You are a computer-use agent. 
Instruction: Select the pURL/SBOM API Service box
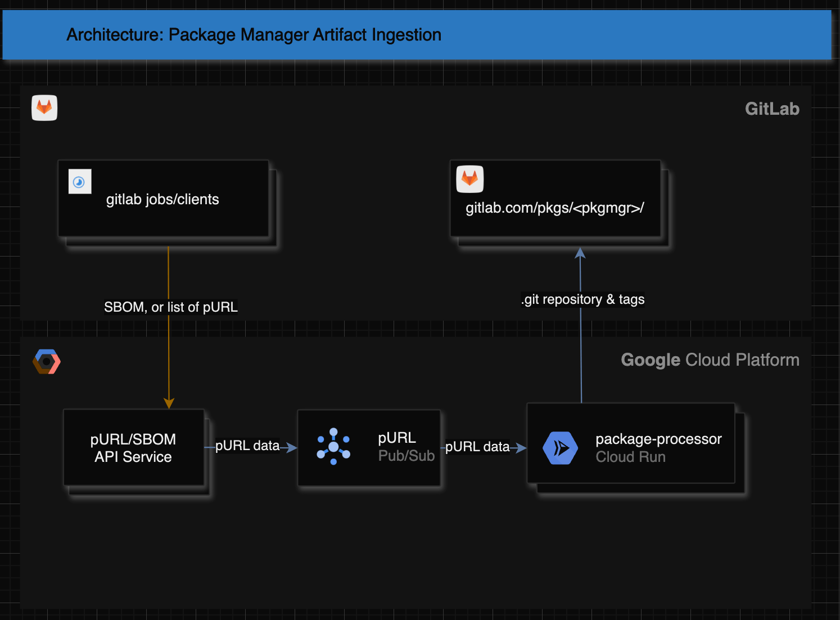click(x=134, y=447)
